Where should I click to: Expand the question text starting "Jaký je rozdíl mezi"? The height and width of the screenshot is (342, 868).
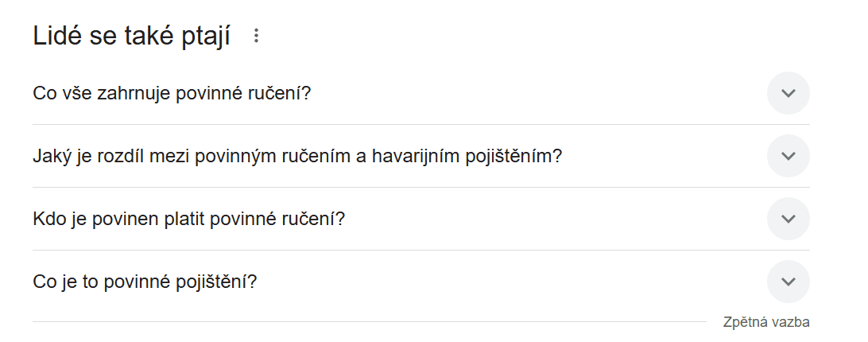tap(297, 156)
